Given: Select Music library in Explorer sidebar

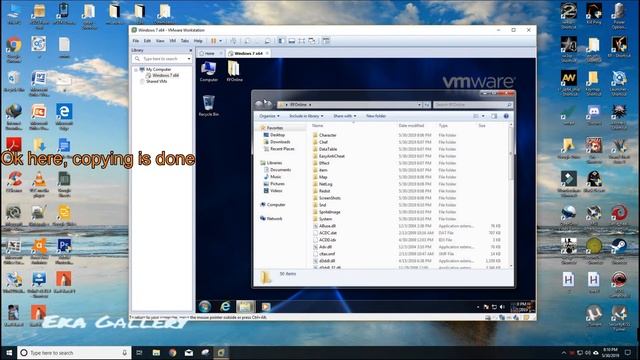Looking at the screenshot, I should pos(272,177).
